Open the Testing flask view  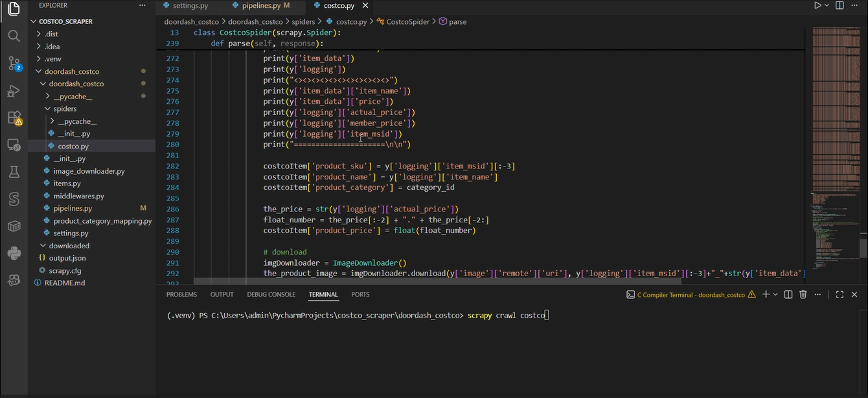[14, 172]
